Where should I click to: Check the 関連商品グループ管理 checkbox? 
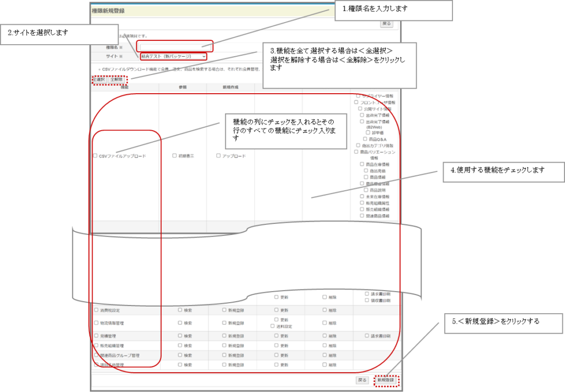point(95,355)
